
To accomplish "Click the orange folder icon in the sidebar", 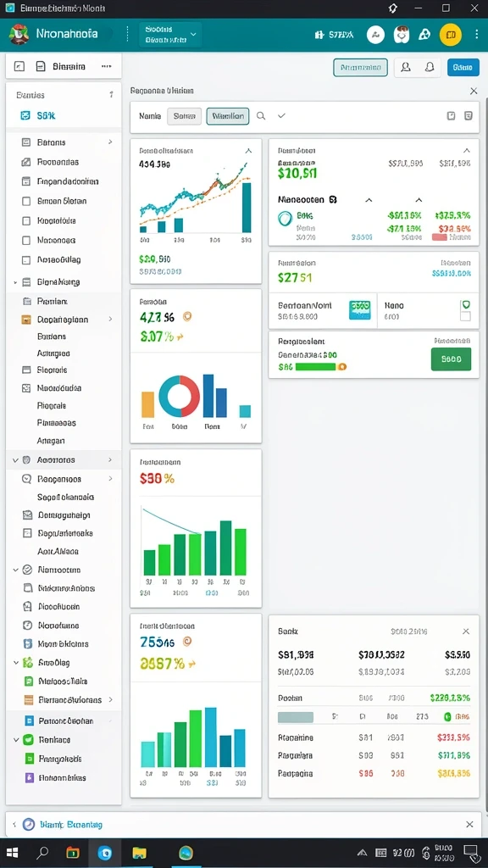I will coord(26,320).
